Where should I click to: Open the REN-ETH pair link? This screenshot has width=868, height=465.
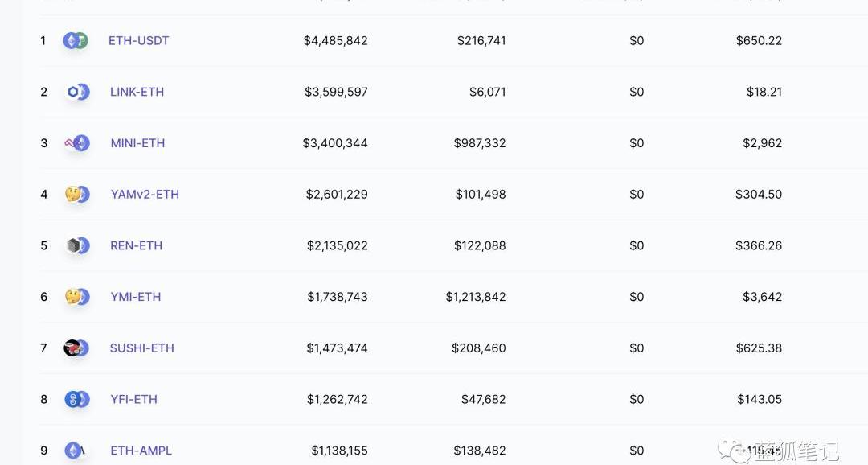click(x=136, y=245)
